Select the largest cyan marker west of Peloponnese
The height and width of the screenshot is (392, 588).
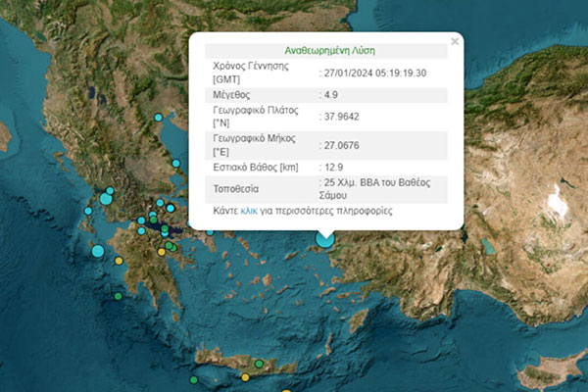(x=97, y=253)
